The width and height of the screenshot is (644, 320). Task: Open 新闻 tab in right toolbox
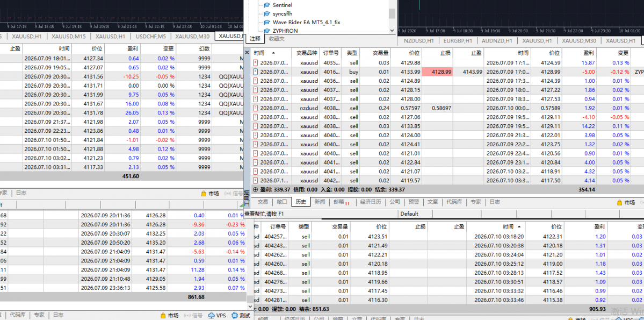point(320,202)
